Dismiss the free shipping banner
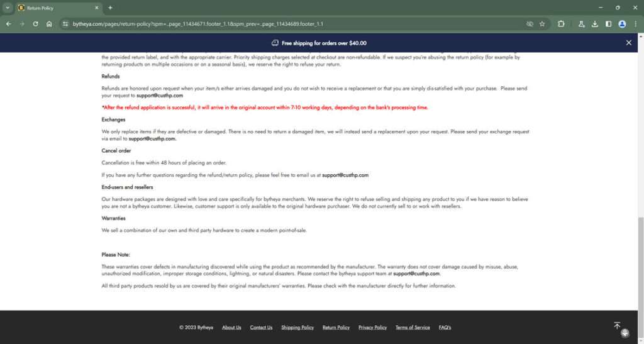The image size is (644, 344). 628,43
